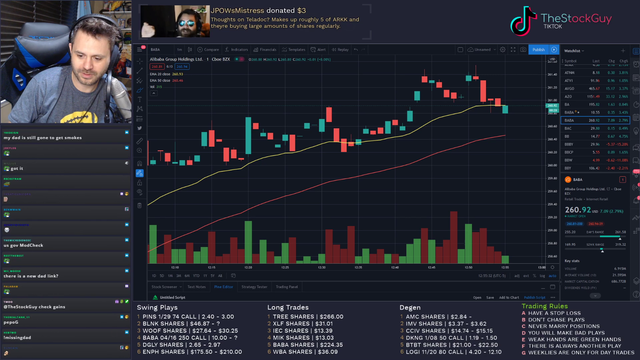Take a chart snapshot with camera icon
640x360 pixels.
coord(523,49)
